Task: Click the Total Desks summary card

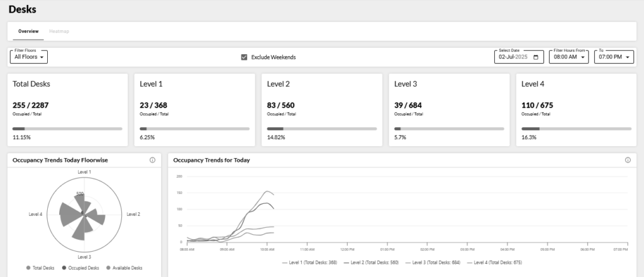Action: pos(67,110)
